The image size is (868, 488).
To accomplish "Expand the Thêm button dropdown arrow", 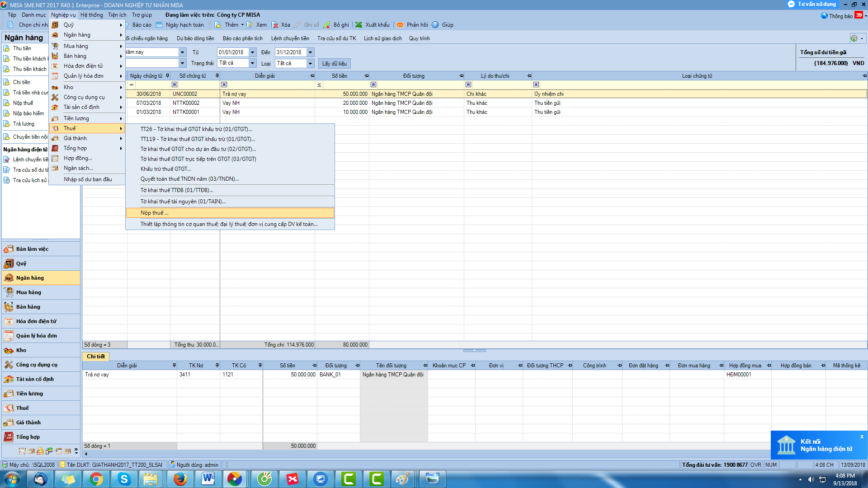I will [x=242, y=25].
